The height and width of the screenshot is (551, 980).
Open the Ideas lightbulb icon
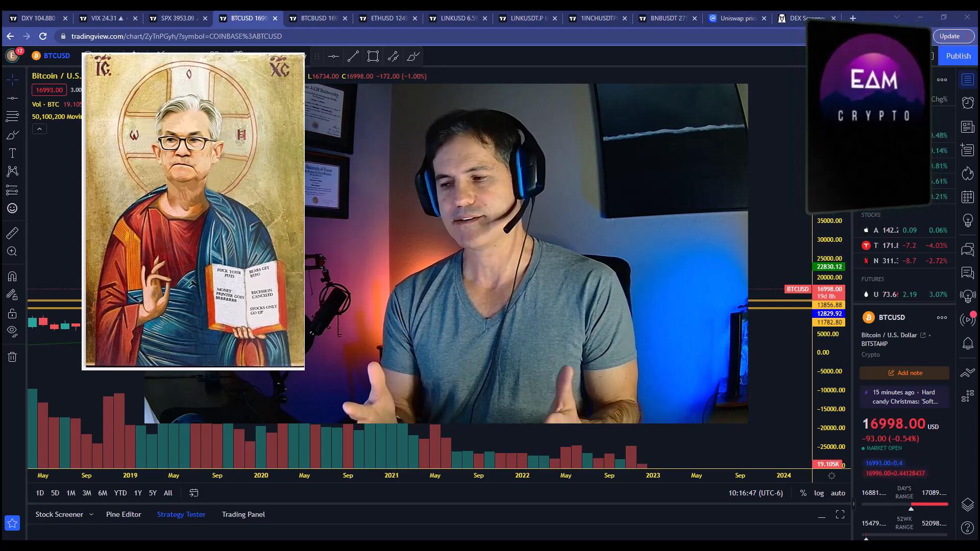point(967,220)
